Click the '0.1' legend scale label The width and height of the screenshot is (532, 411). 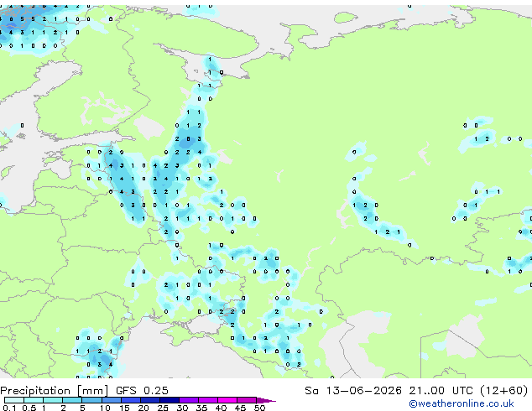tap(9, 408)
